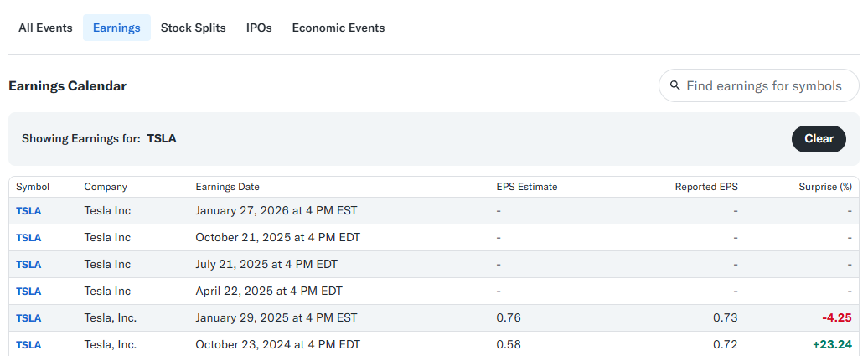This screenshot has height=356, width=868.
Task: Open TSLA link in July 21, 2025 row
Action: (28, 265)
